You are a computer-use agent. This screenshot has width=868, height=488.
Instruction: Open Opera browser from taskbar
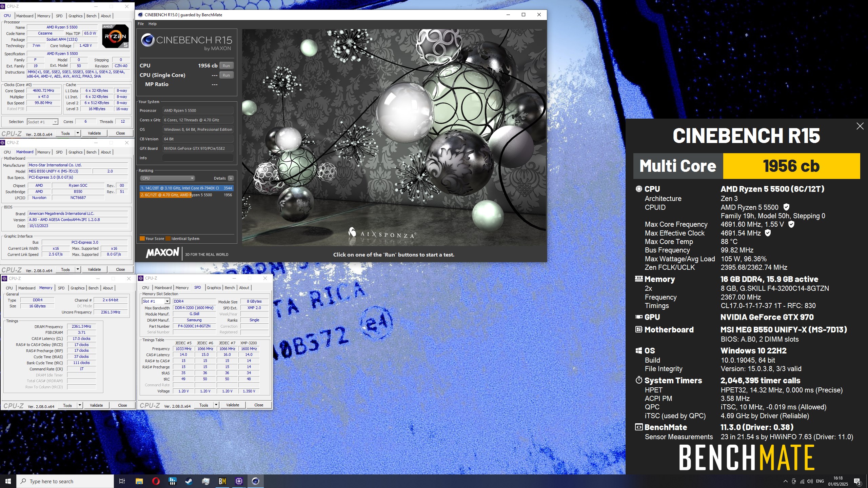156,481
